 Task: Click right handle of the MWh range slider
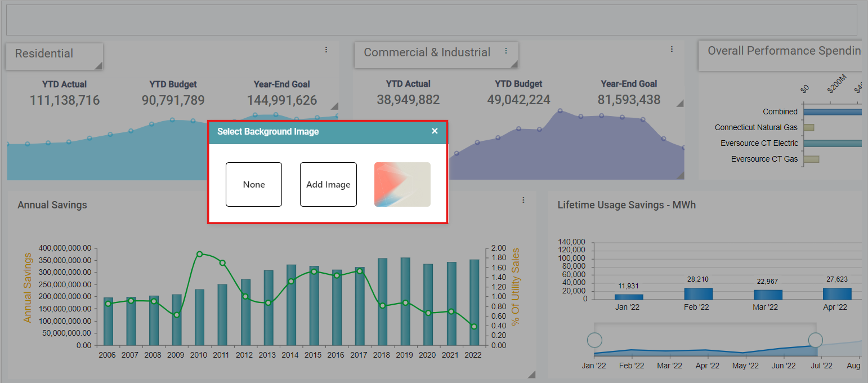(815, 340)
